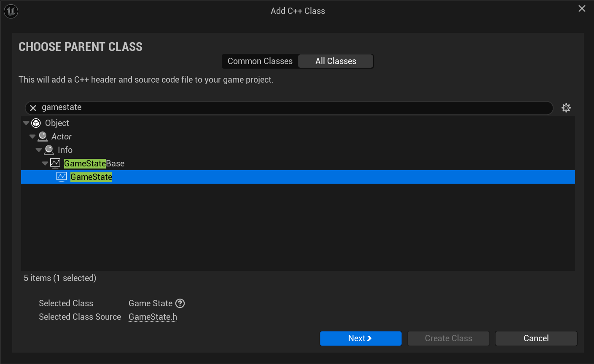Screen dimensions: 594x364
Task: Click the Unreal Engine logo icon
Action: click(x=11, y=11)
